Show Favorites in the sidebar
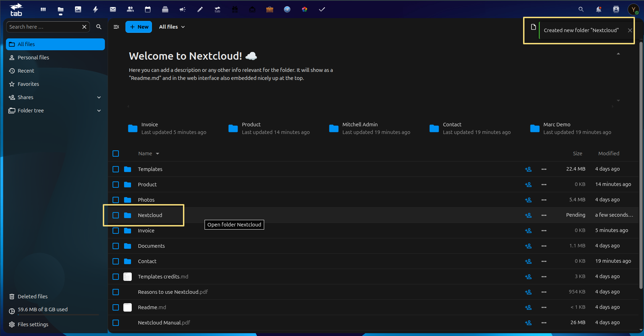Screen dimensions: 644x336 pos(55,84)
